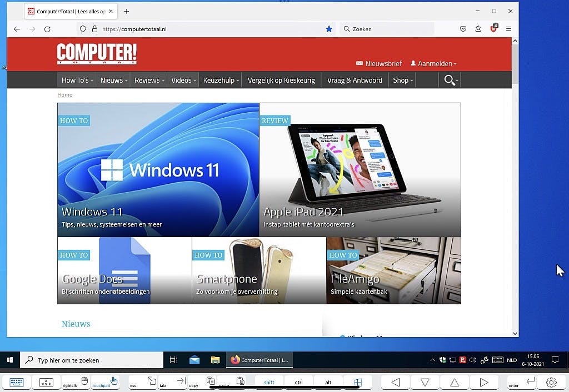The image size is (569, 392).
Task: Open Vergelijk op Kieskeurig menu item
Action: click(x=281, y=80)
